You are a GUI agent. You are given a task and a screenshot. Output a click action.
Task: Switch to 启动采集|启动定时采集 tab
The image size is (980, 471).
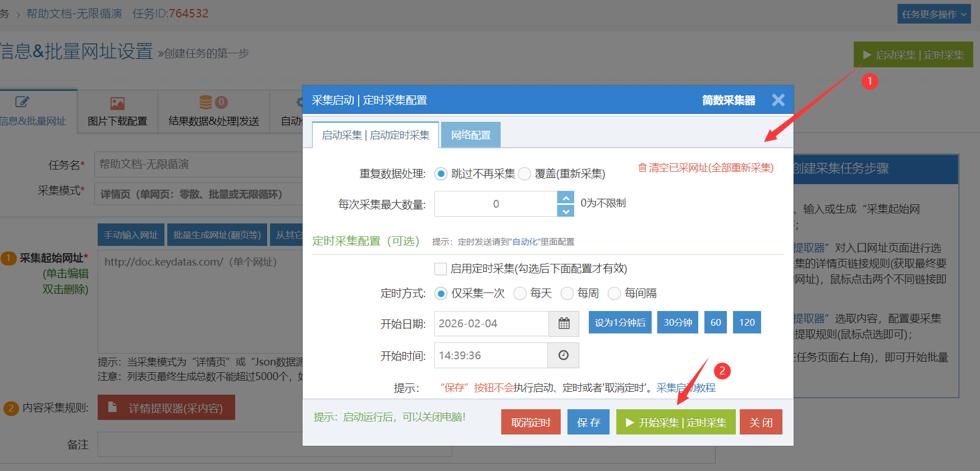[375, 135]
